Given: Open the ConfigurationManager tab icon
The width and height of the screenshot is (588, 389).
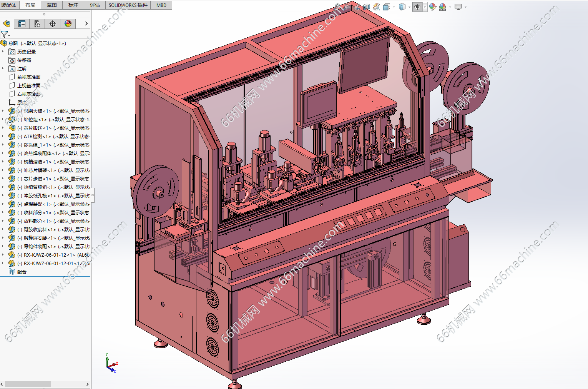Looking at the screenshot, I should (x=37, y=24).
